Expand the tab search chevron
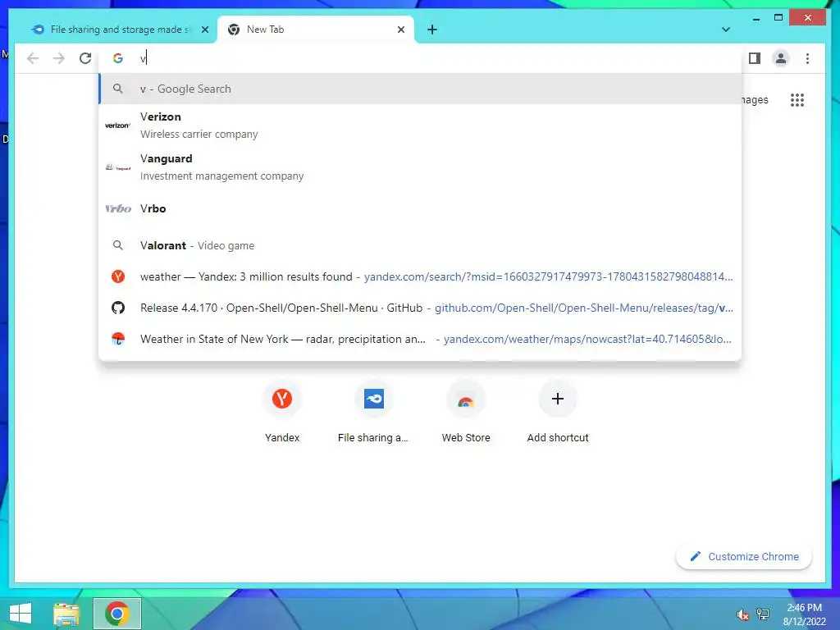 point(726,30)
